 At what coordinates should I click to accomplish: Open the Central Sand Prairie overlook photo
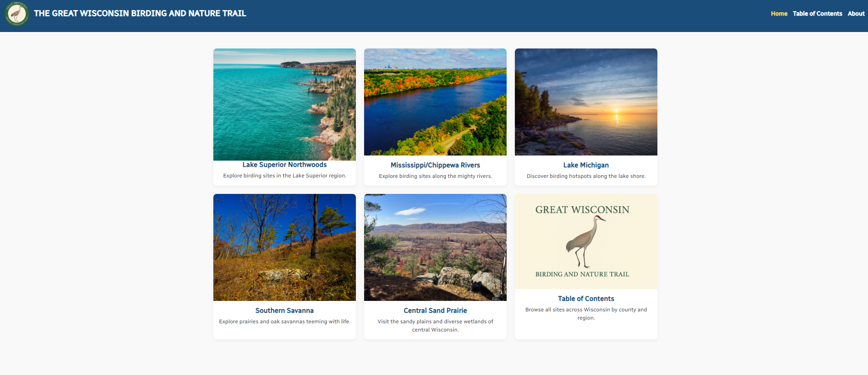(435, 247)
